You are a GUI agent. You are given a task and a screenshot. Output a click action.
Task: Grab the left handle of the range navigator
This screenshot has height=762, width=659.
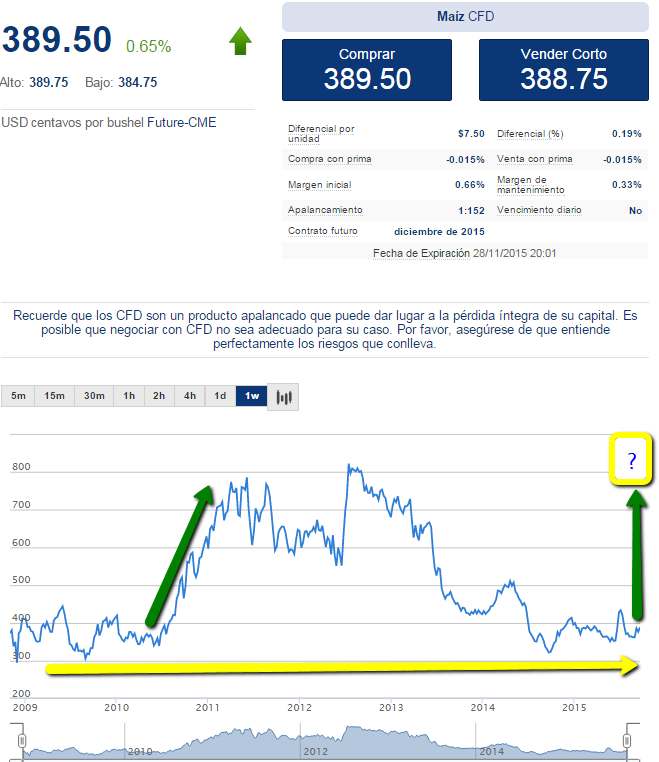pyautogui.click(x=20, y=741)
